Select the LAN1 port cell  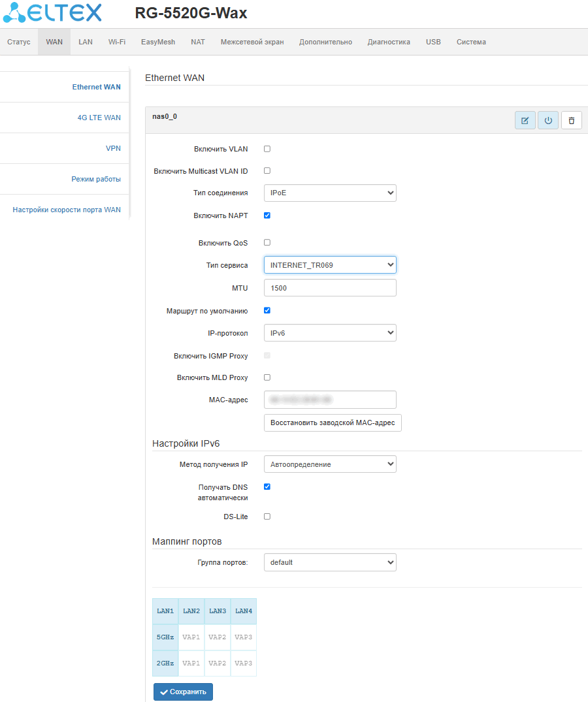[165, 611]
